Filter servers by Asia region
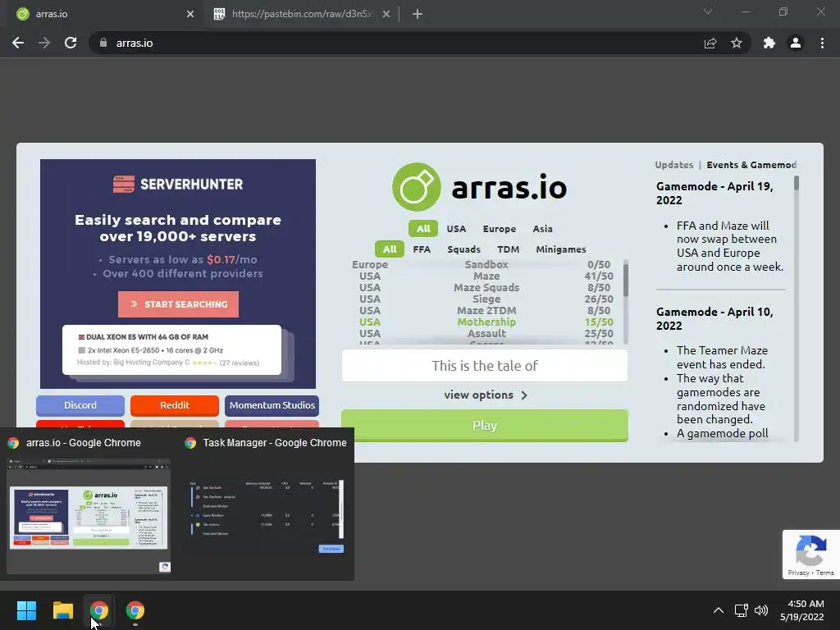 click(x=542, y=229)
